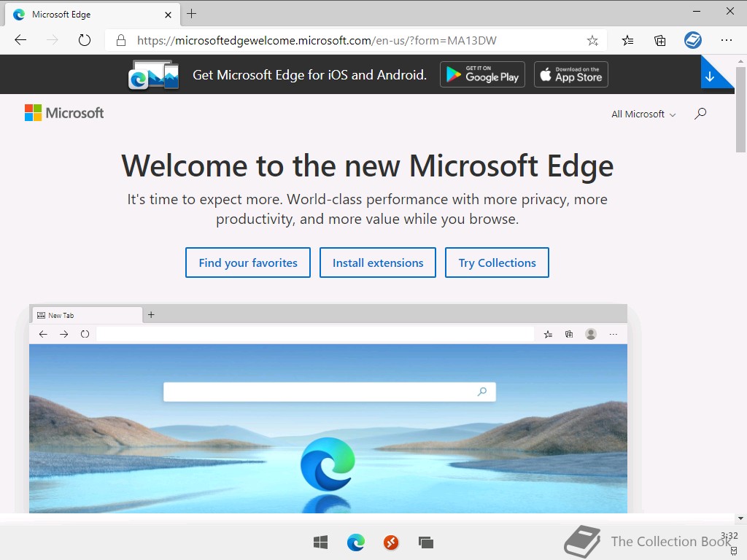This screenshot has width=747, height=560.
Task: Close the Microsoft Edge tab
Action: coord(168,15)
